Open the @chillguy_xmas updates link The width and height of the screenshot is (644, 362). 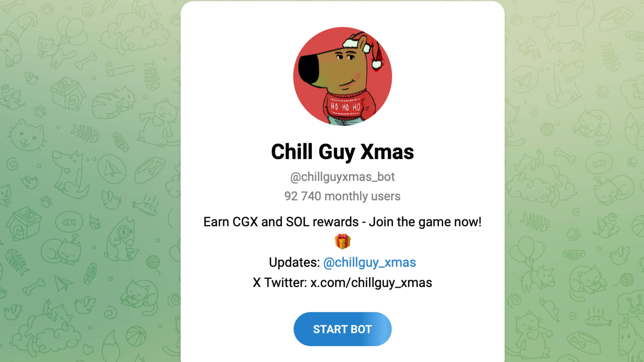(x=370, y=263)
